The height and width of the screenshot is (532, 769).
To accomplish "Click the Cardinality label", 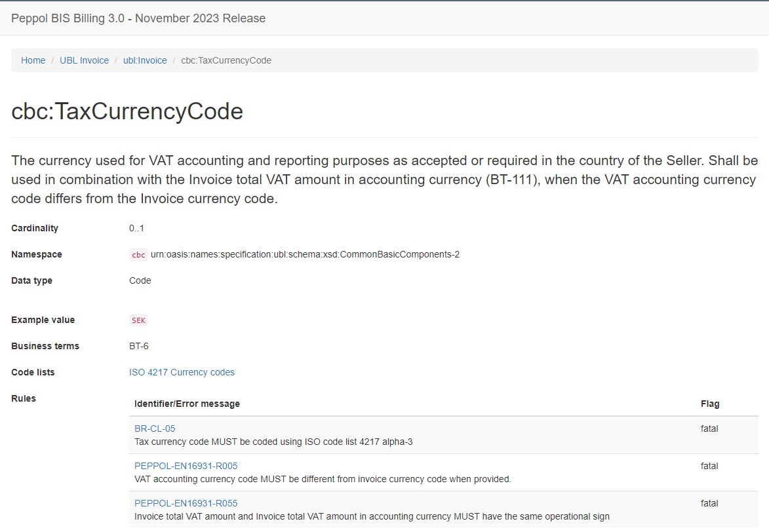I will pos(35,228).
